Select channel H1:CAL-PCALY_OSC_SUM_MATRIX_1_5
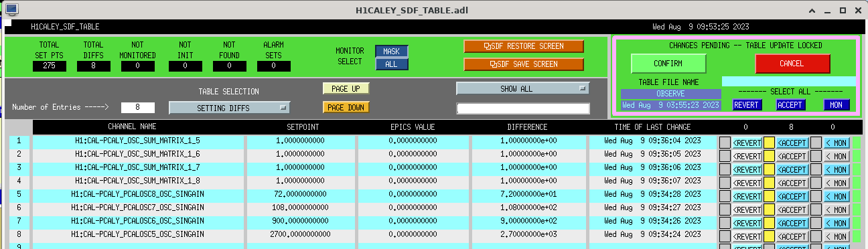This screenshot has width=868, height=249. [x=138, y=141]
